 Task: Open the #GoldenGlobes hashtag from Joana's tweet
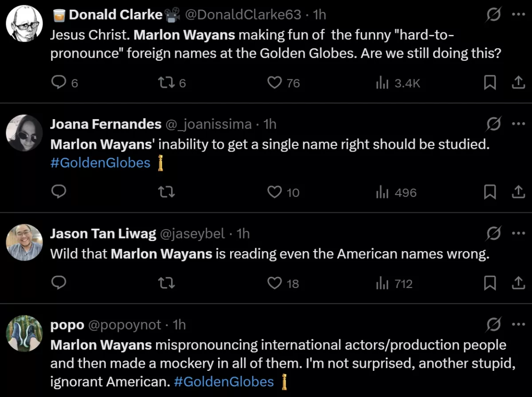[100, 163]
